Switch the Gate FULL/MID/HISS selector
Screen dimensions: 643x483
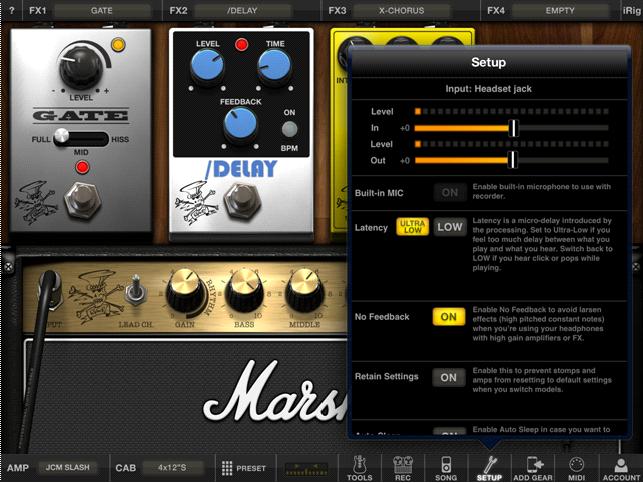coord(81,139)
